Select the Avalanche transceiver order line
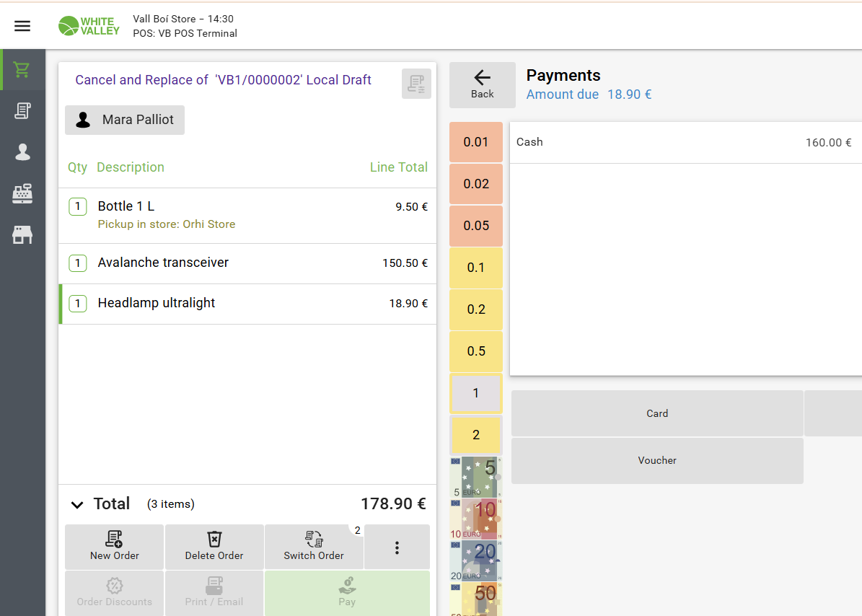The image size is (862, 616). coord(247,263)
